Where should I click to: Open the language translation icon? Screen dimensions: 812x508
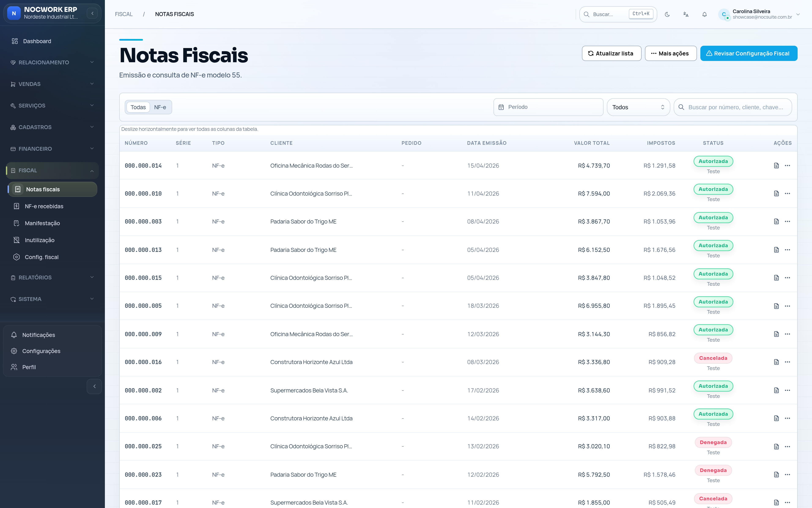coord(686,14)
